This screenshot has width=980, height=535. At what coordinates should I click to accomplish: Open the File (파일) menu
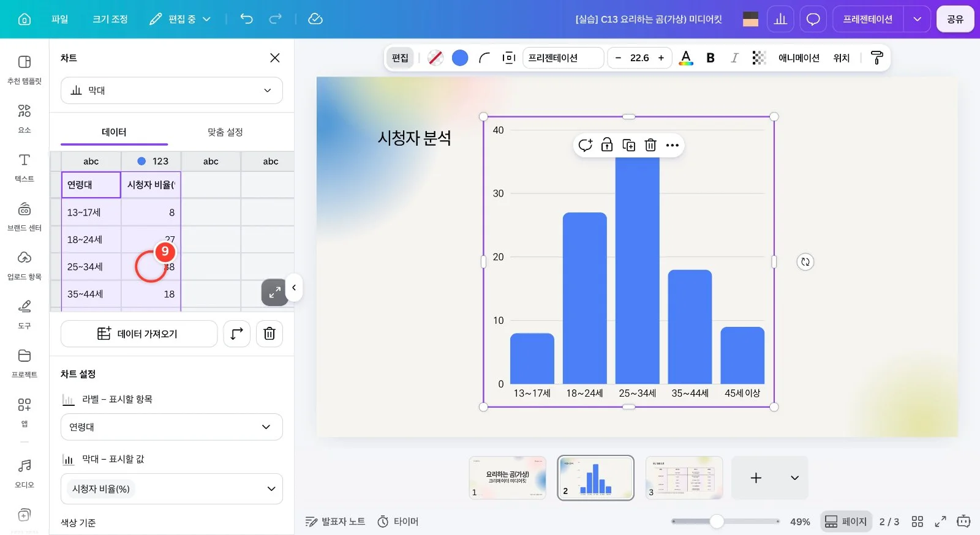[x=59, y=19]
